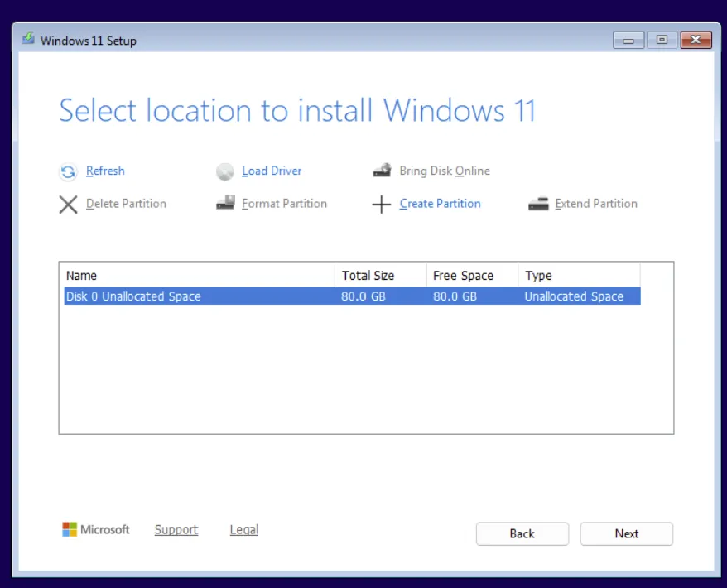The height and width of the screenshot is (588, 727).
Task: Click the 80.0 GB Total Size cell
Action: 363,296
